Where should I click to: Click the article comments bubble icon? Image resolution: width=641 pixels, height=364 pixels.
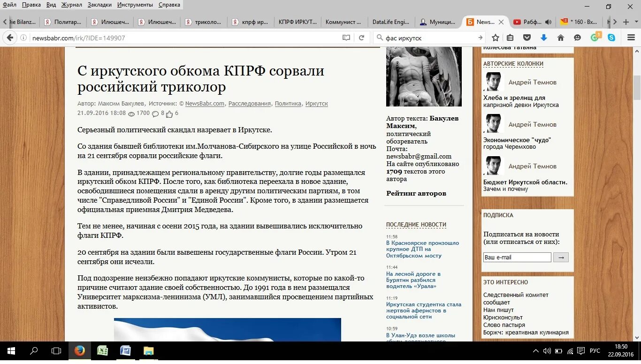tap(155, 113)
